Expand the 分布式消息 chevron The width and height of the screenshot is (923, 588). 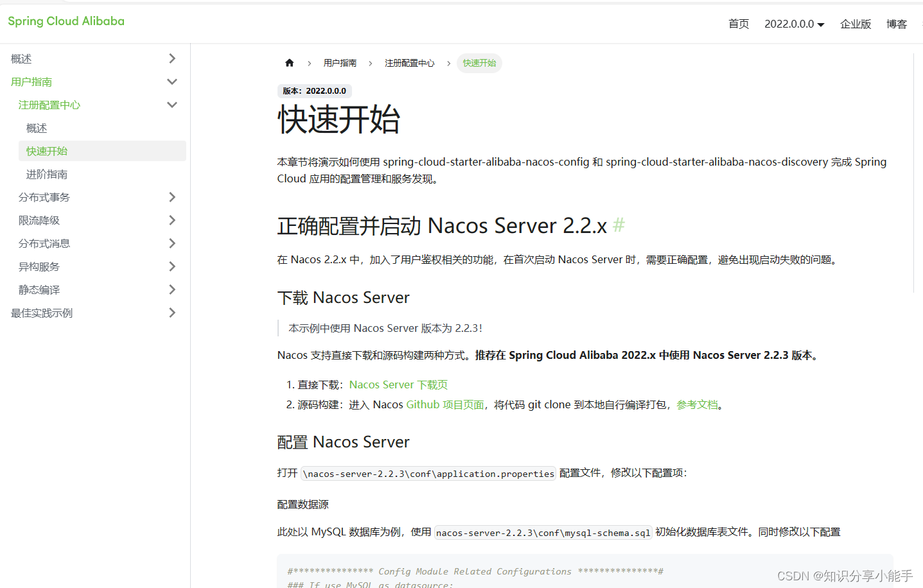click(171, 243)
